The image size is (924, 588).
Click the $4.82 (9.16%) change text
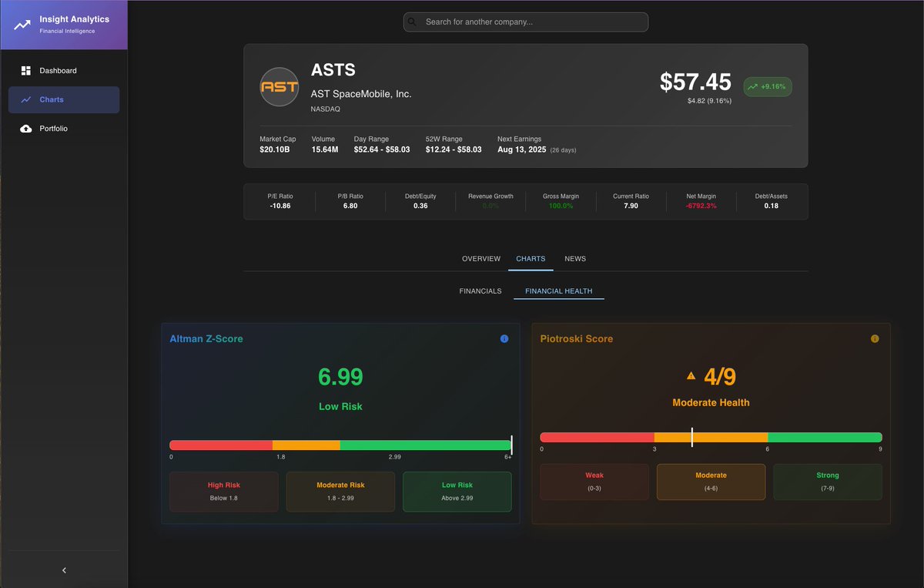point(709,101)
